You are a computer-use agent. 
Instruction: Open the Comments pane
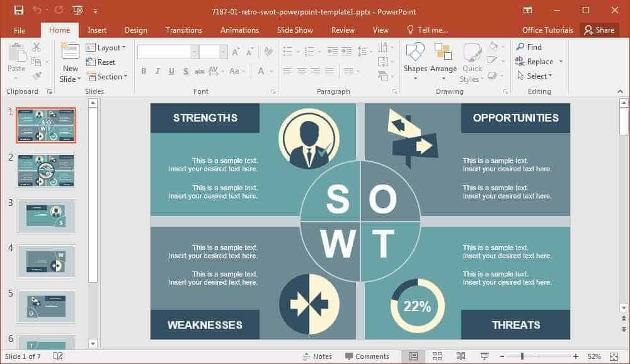[x=367, y=356]
